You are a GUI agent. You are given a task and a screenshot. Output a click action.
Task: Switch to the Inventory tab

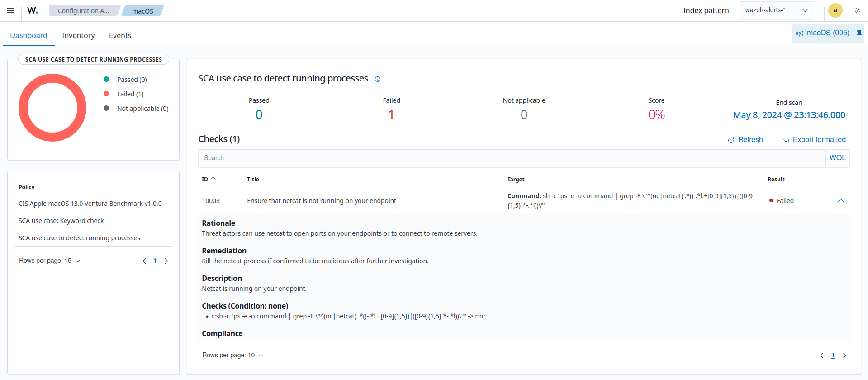point(78,35)
